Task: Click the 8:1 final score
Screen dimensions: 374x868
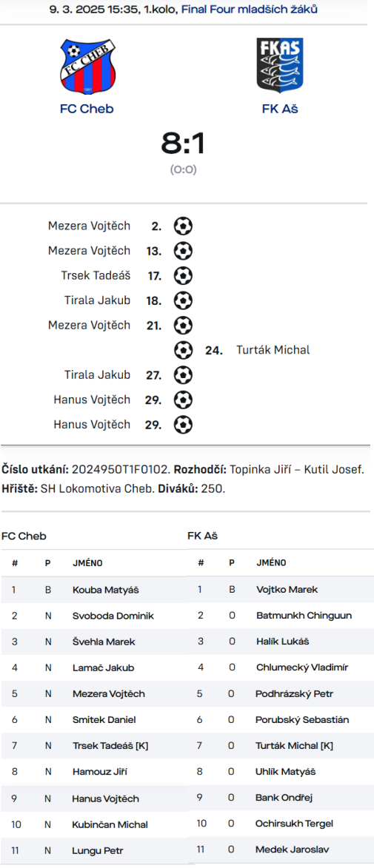Action: point(184,144)
